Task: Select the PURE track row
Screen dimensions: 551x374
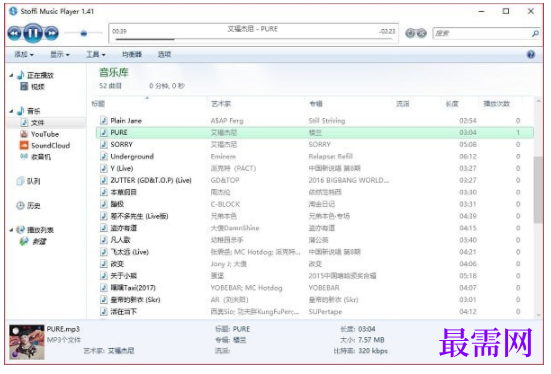Action: point(315,133)
